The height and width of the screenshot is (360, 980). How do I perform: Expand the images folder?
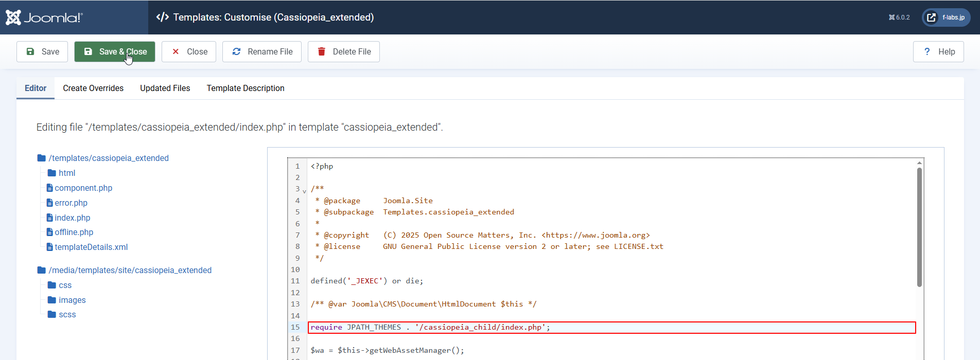[x=66, y=300]
